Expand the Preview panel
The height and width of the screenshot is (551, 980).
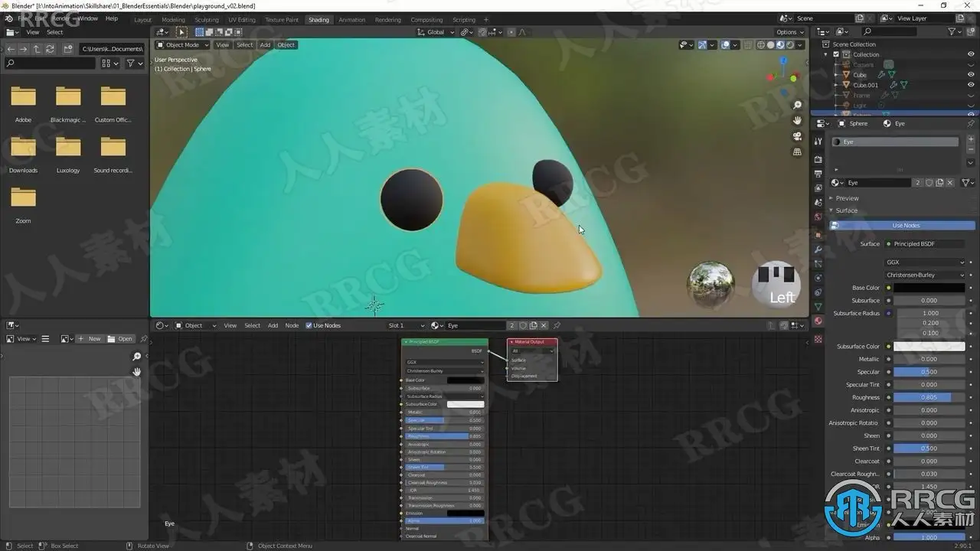pyautogui.click(x=846, y=198)
